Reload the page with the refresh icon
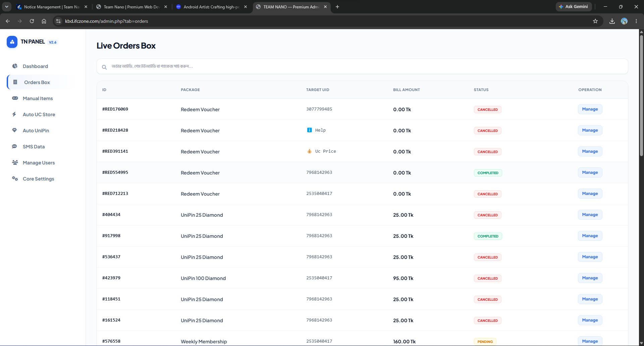The image size is (644, 346). [32, 21]
